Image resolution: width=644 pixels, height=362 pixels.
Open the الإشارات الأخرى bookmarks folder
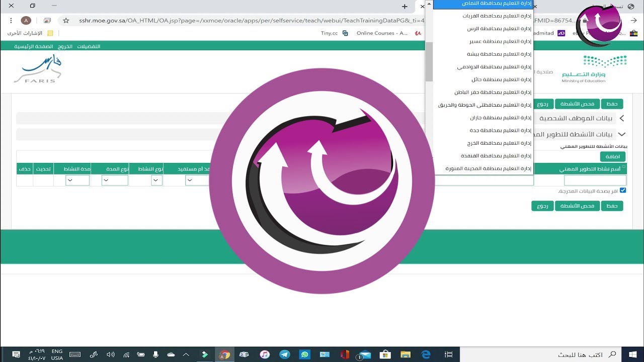(x=30, y=33)
